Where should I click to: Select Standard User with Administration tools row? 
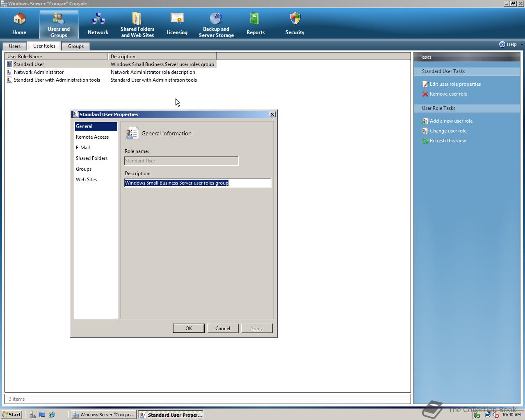111,80
